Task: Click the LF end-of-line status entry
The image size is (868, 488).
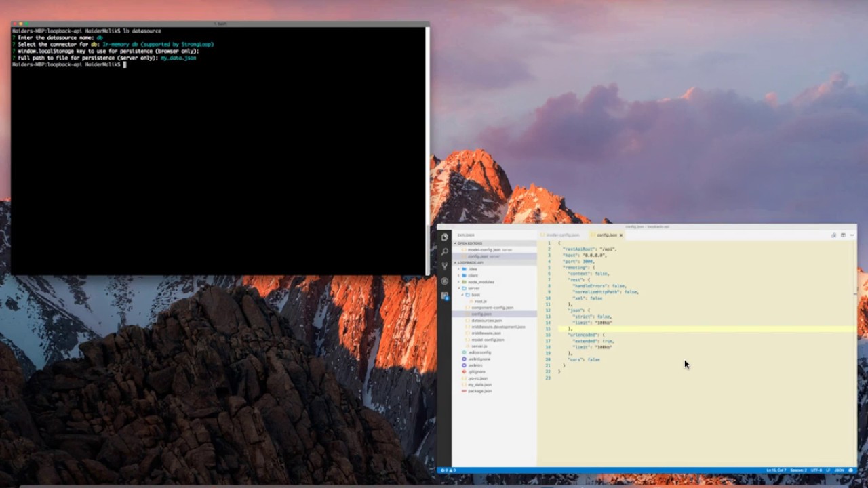Action: (x=828, y=470)
